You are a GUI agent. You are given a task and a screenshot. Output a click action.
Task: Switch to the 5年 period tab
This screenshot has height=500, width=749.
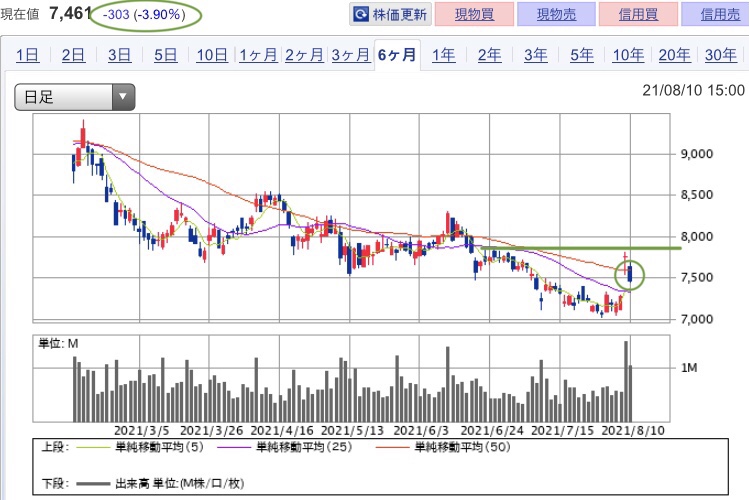click(581, 55)
